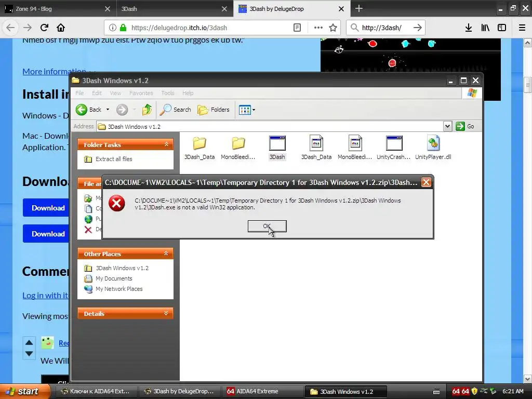Screen dimensions: 532x399
Task: Toggle the Folders pane button
Action: [214, 110]
